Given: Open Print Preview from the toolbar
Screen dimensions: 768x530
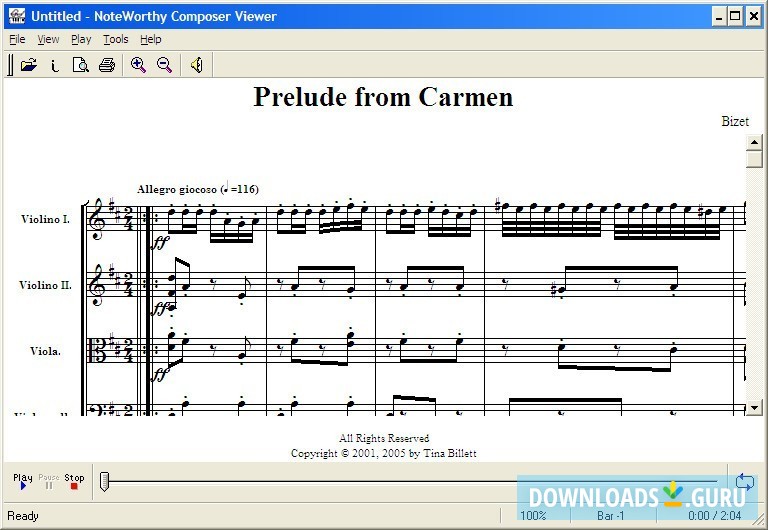Looking at the screenshot, I should [x=80, y=65].
